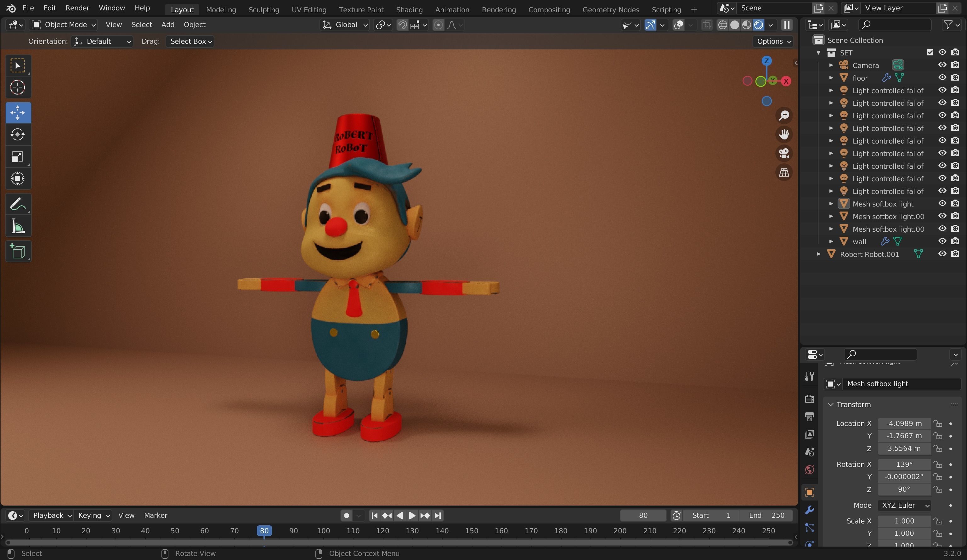Hide Robert Robot.001 in viewport
Screen dimensions: 967x560
click(x=942, y=254)
